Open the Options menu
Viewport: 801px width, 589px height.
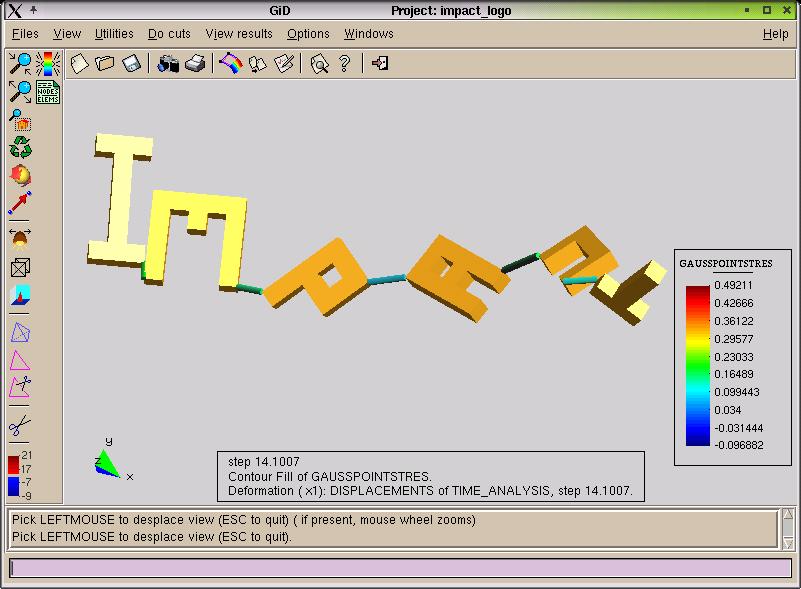click(308, 34)
